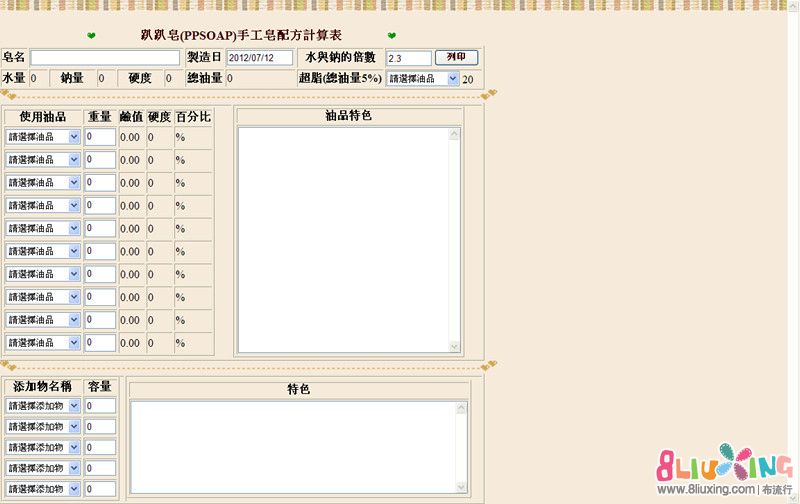The image size is (800, 504).
Task: Expand the third 添加物 additive dropdown
Action: tap(42, 447)
